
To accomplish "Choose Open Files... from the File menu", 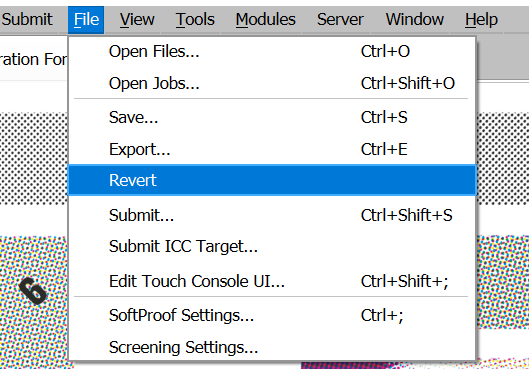I will tap(272, 52).
